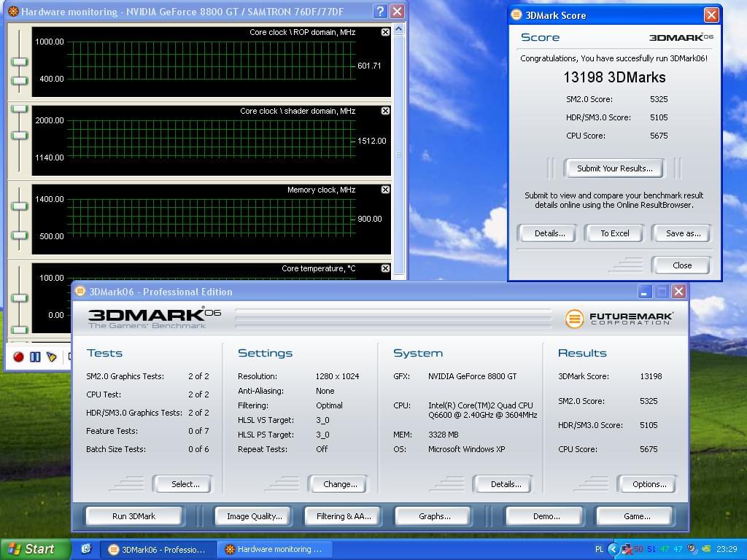Viewport: 747px width, 560px height.
Task: Click the upper slider handle of ROP domain graph
Action: [x=19, y=61]
